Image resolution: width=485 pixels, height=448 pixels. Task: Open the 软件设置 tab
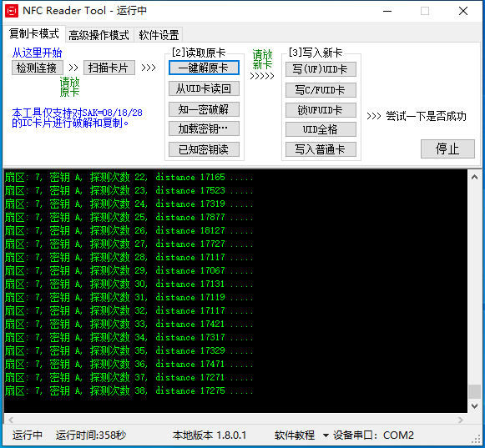pyautogui.click(x=159, y=35)
